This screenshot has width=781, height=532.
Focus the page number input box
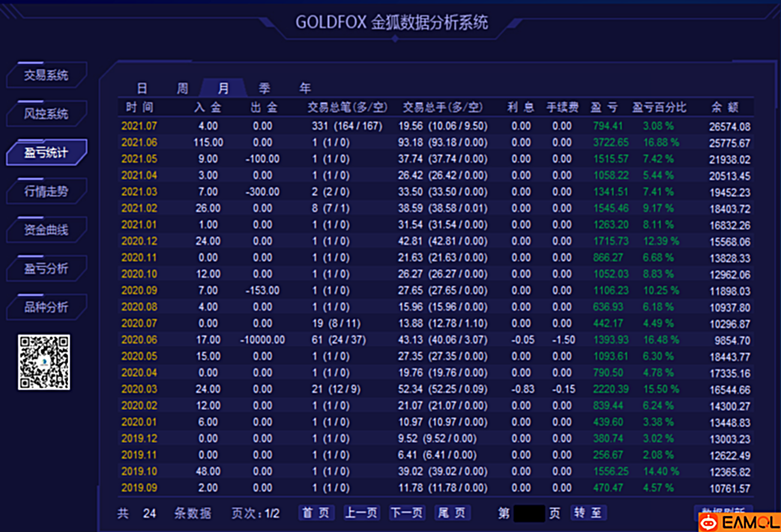point(529,513)
